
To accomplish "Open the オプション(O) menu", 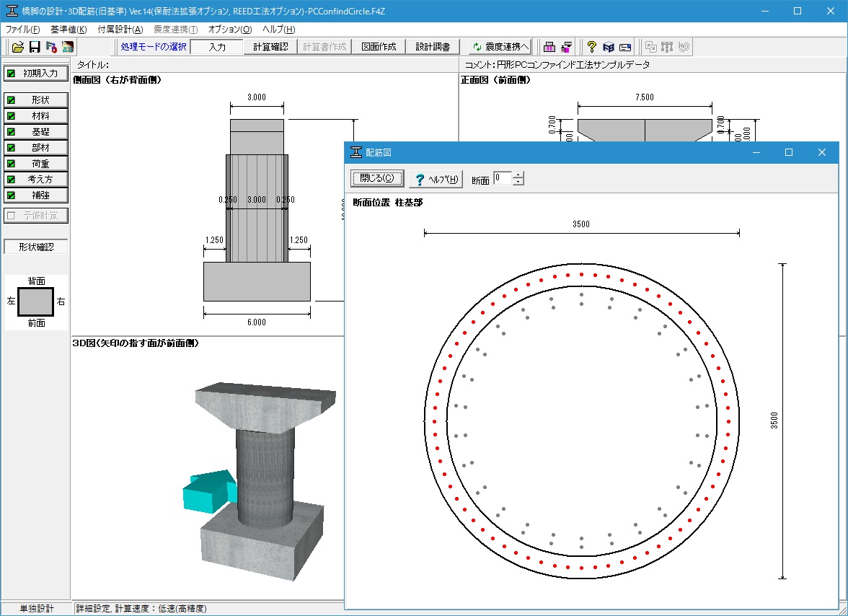I will [x=230, y=29].
